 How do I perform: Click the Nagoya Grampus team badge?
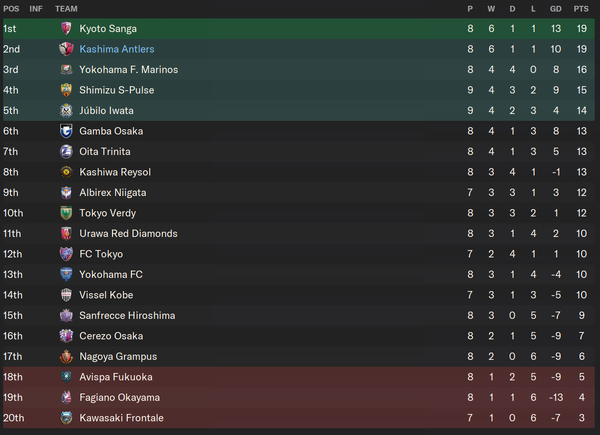66,357
